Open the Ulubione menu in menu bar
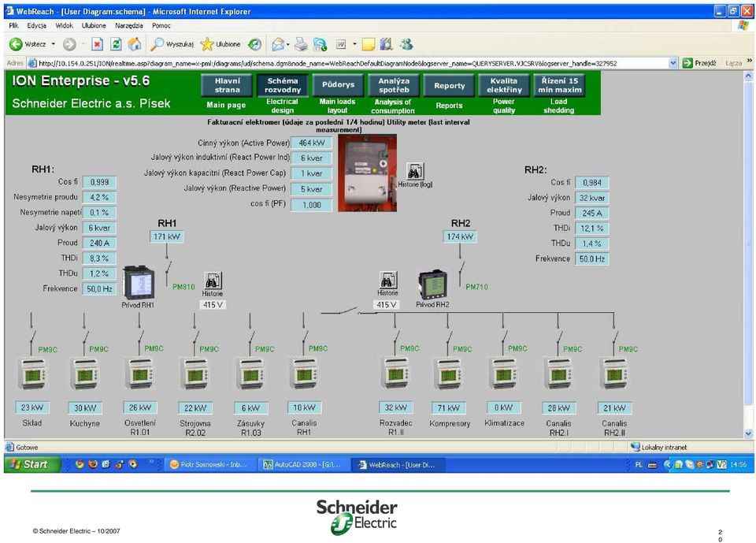Viewport: 756px width, 543px height. click(x=94, y=25)
